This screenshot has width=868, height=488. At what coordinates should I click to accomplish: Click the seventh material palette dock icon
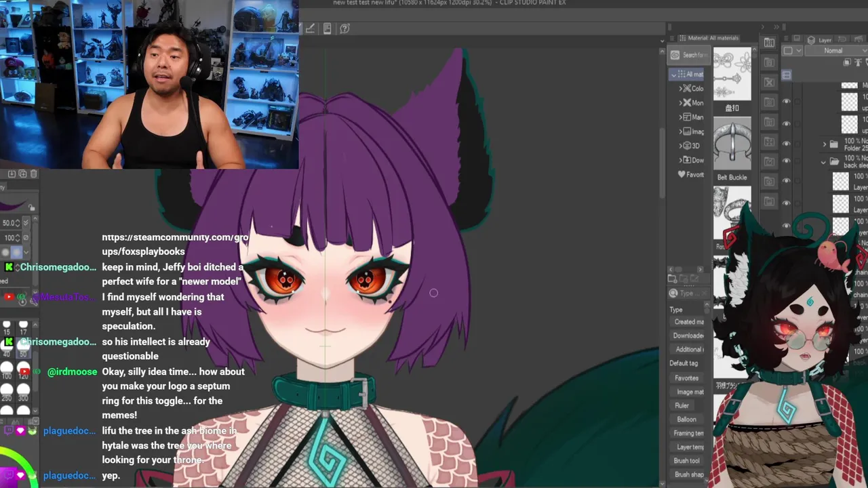click(769, 161)
